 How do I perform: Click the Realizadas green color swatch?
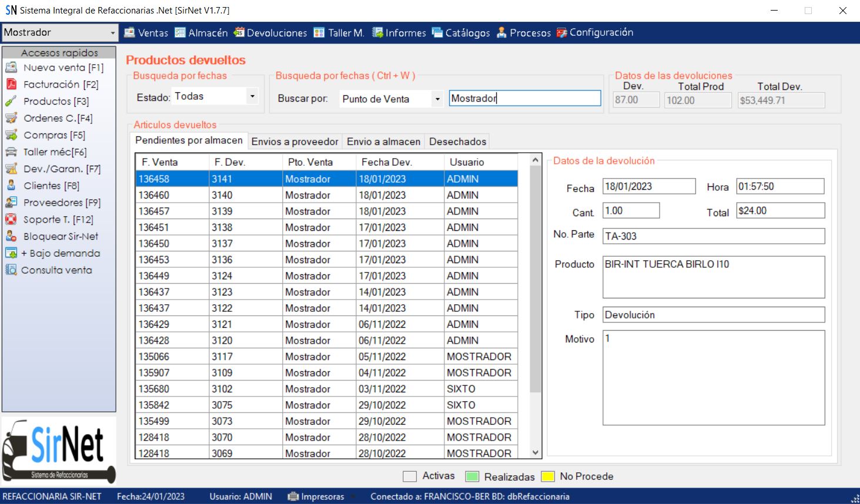coord(472,476)
